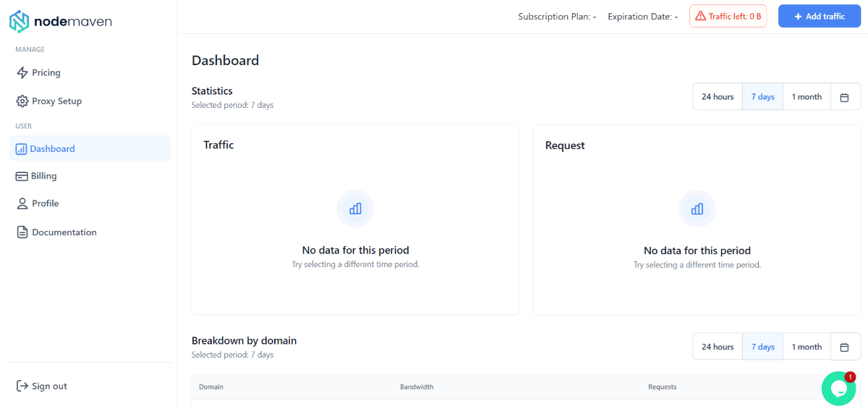
Task: Click the Breakdown by domain heading
Action: point(244,340)
